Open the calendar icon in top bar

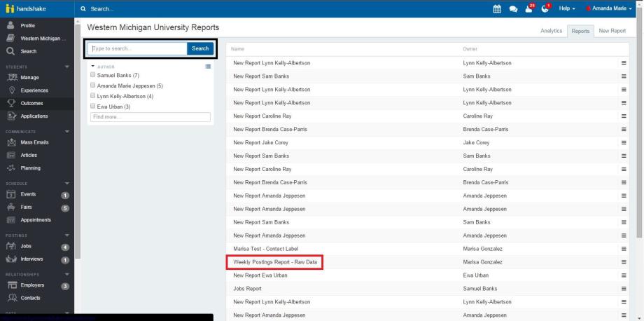(497, 8)
